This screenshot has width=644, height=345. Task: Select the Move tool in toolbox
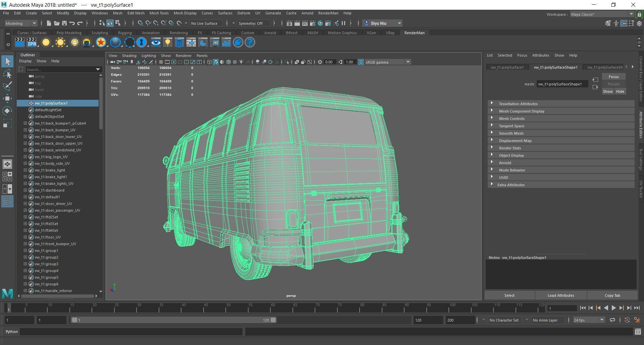(x=8, y=98)
